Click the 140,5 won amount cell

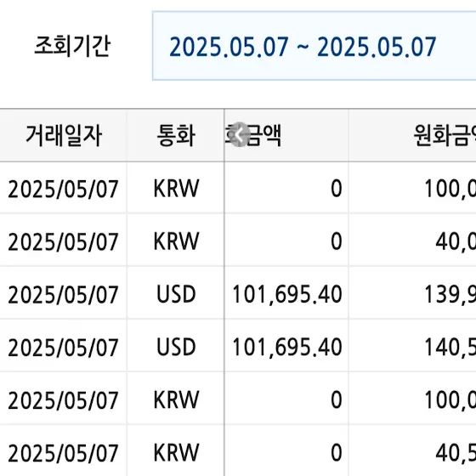(412, 347)
